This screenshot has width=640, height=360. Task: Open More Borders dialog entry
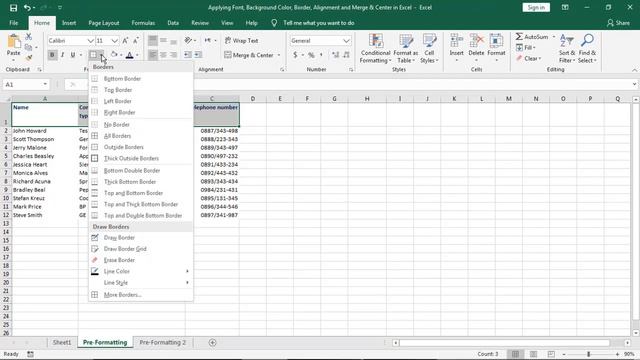[141, 295]
